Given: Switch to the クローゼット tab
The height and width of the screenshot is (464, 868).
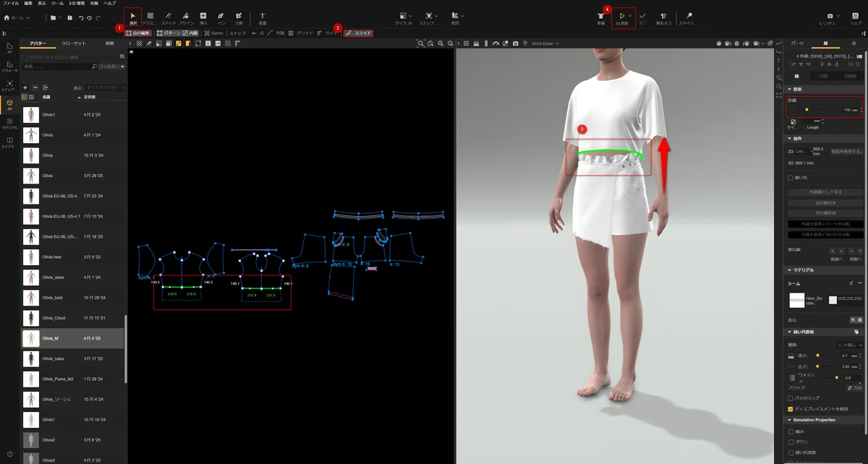Looking at the screenshot, I should [74, 43].
